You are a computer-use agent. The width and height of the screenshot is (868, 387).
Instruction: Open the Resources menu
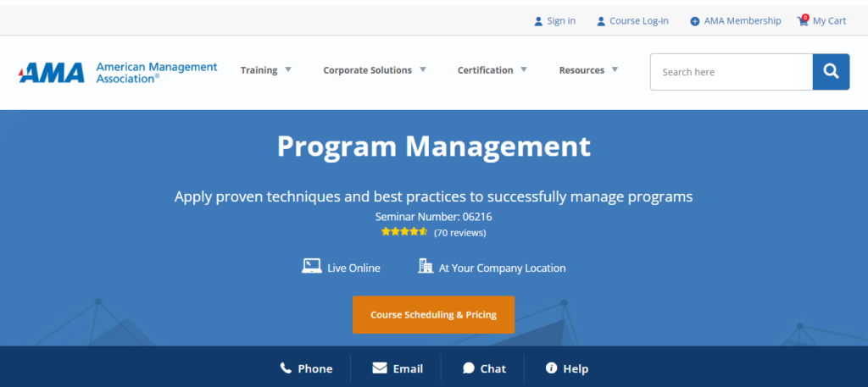(581, 70)
